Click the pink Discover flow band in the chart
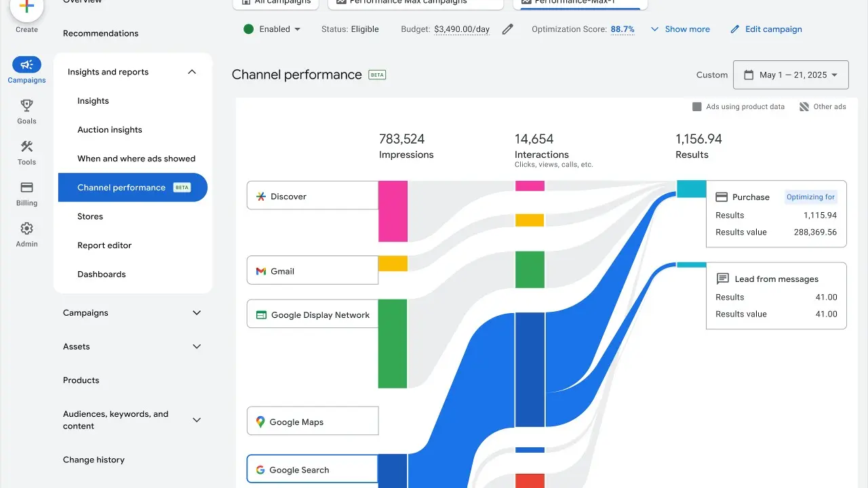The image size is (868, 488). (x=393, y=211)
